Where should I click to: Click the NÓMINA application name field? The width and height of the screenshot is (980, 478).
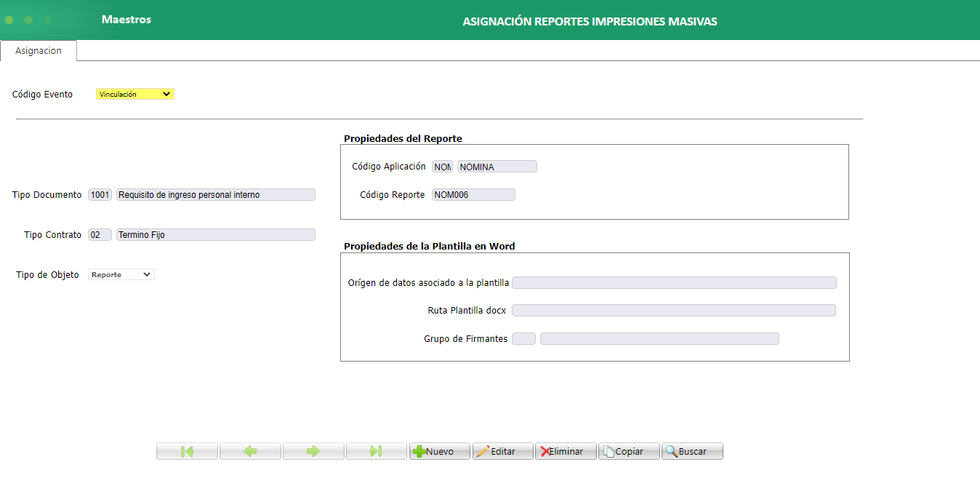497,167
